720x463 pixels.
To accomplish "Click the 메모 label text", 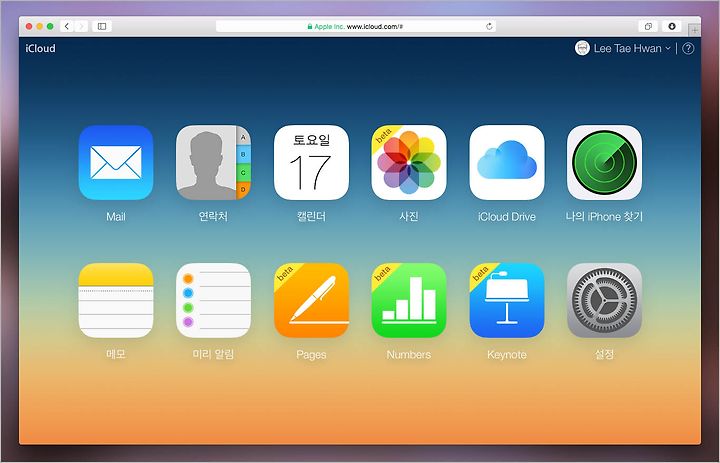I will (x=116, y=354).
